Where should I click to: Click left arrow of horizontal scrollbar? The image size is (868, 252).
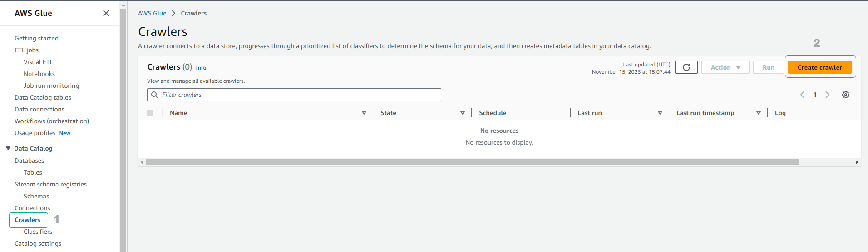pyautogui.click(x=142, y=162)
